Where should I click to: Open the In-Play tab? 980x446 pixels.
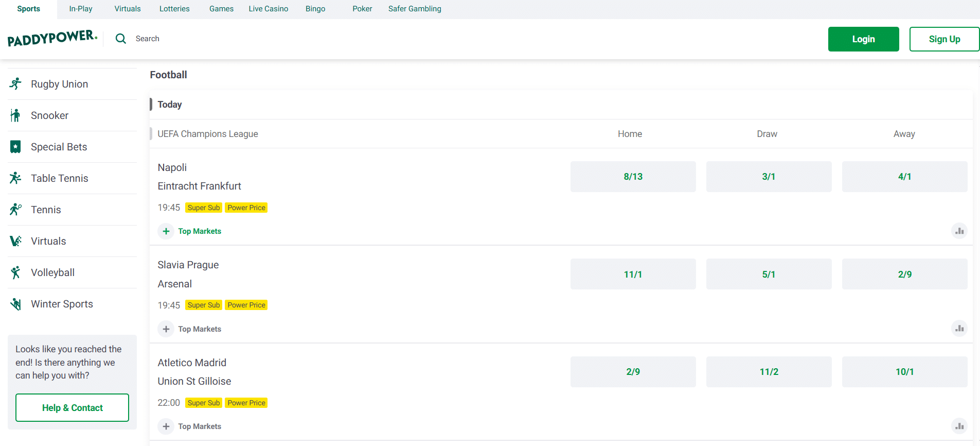[81, 9]
